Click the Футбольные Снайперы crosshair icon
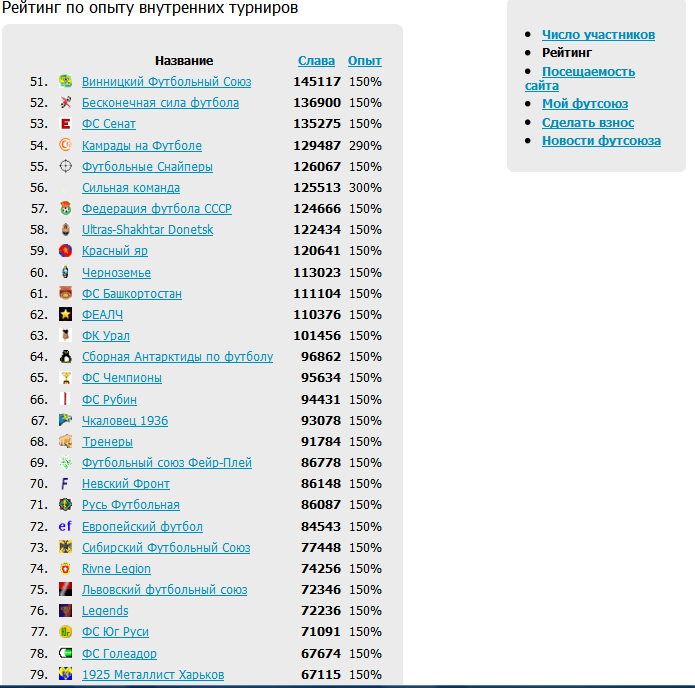695x688 pixels. pos(65,166)
